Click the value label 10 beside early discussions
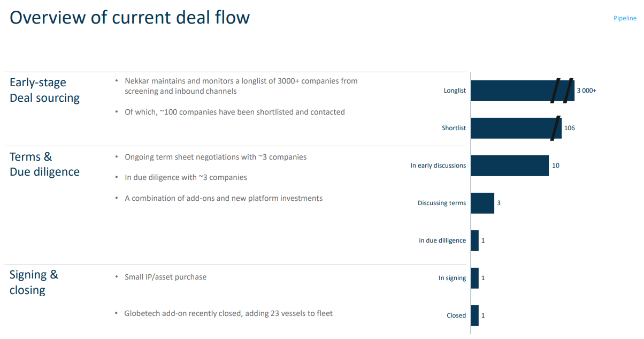The image size is (644, 339). [556, 165]
